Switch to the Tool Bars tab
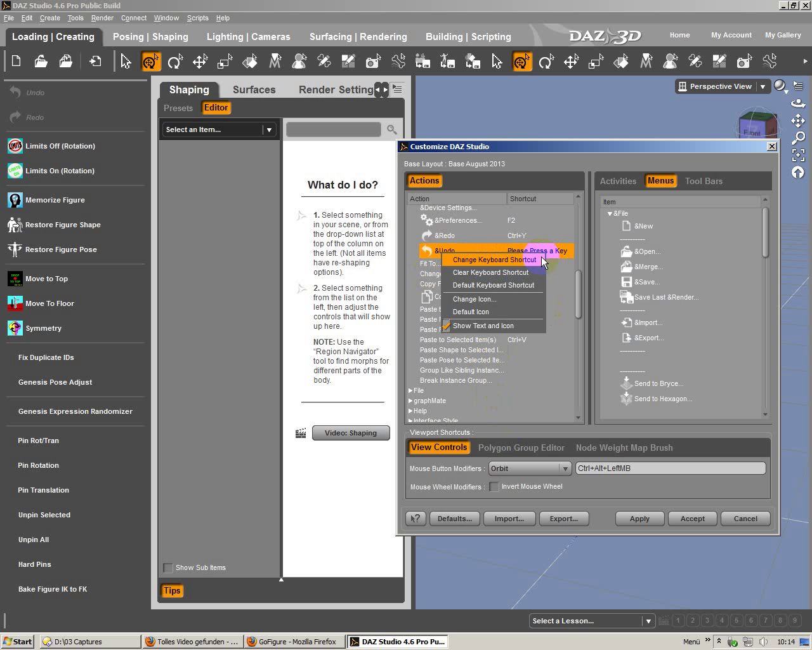This screenshot has height=650, width=812. pos(704,181)
